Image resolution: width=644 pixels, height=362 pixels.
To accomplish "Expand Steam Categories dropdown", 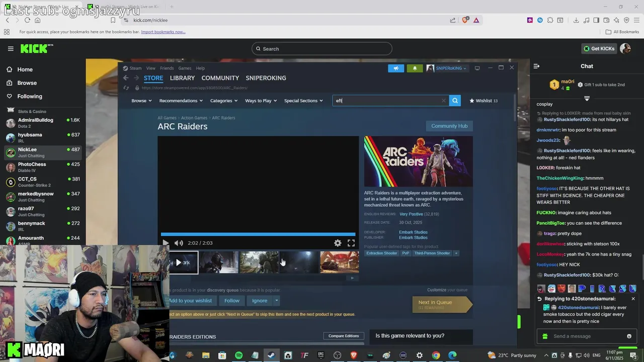I will tap(223, 101).
